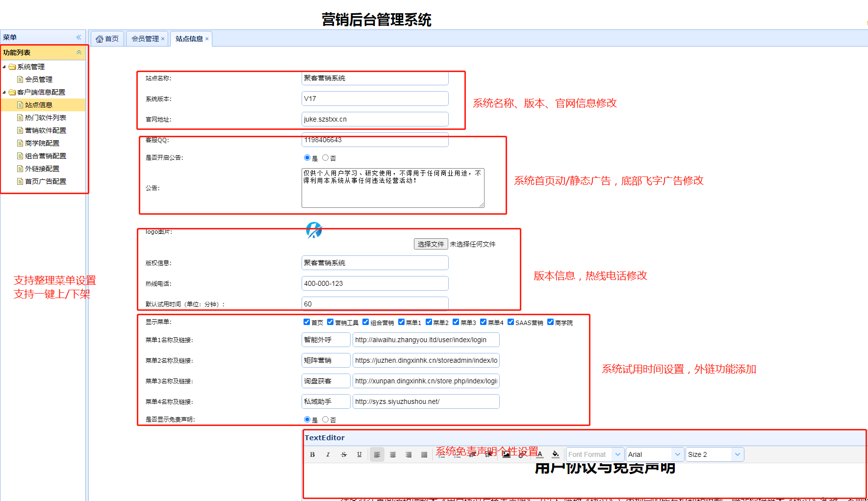This screenshot has width=868, height=501.
Task: Open 组合营销配置 in the sidebar tree
Action: coord(46,156)
